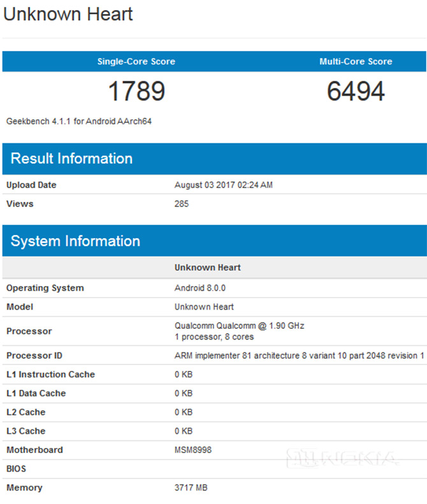Select the Single-Core Score header
This screenshot has height=504, width=427.
[x=136, y=61]
